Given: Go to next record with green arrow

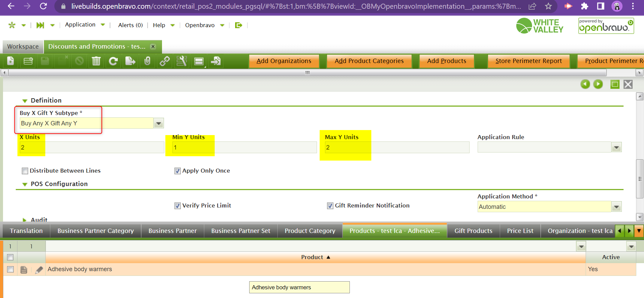Looking at the screenshot, I should 598,84.
